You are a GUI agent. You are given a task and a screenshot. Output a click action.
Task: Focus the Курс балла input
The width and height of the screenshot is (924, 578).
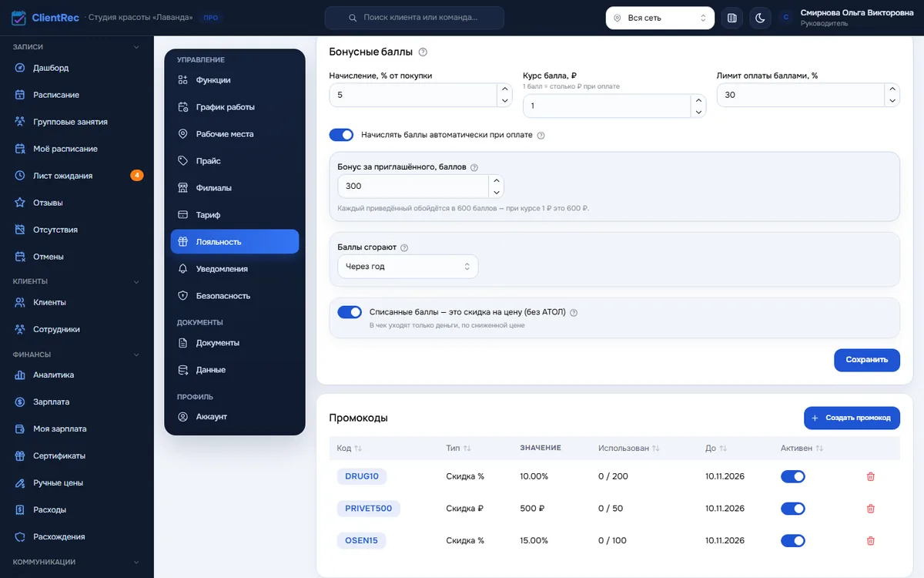(x=606, y=106)
